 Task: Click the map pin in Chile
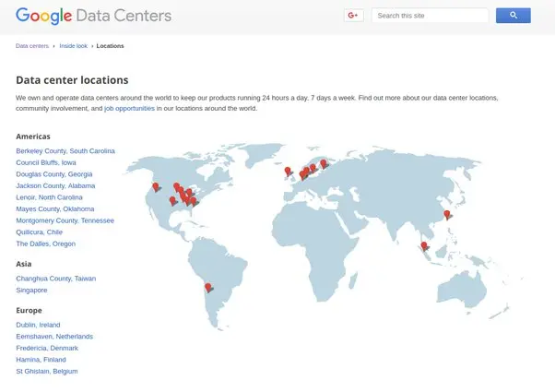click(208, 288)
